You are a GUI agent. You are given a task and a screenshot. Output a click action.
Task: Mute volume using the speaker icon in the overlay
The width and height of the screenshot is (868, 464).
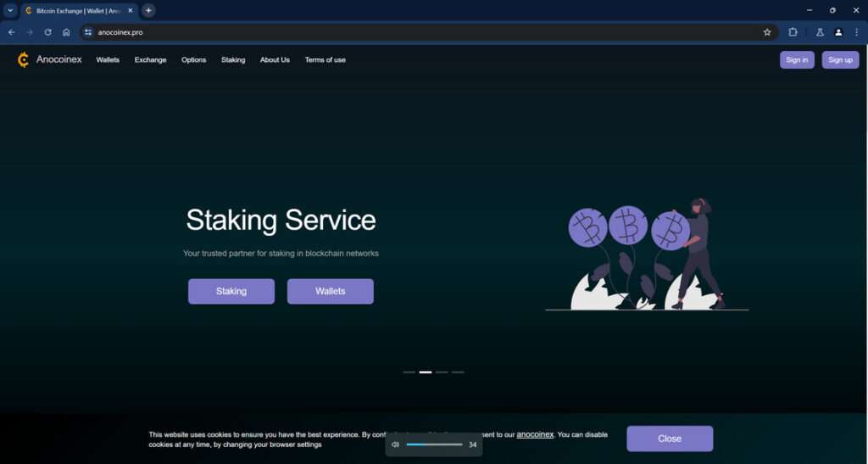pyautogui.click(x=395, y=444)
